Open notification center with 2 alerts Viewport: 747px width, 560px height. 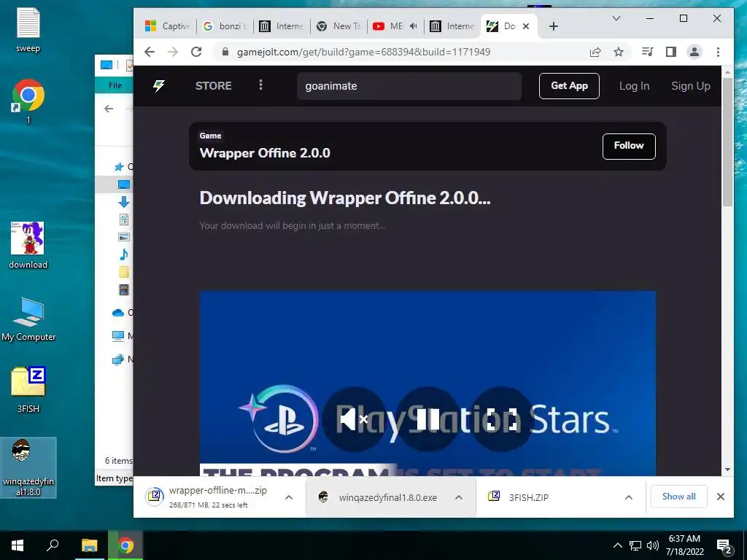(724, 546)
